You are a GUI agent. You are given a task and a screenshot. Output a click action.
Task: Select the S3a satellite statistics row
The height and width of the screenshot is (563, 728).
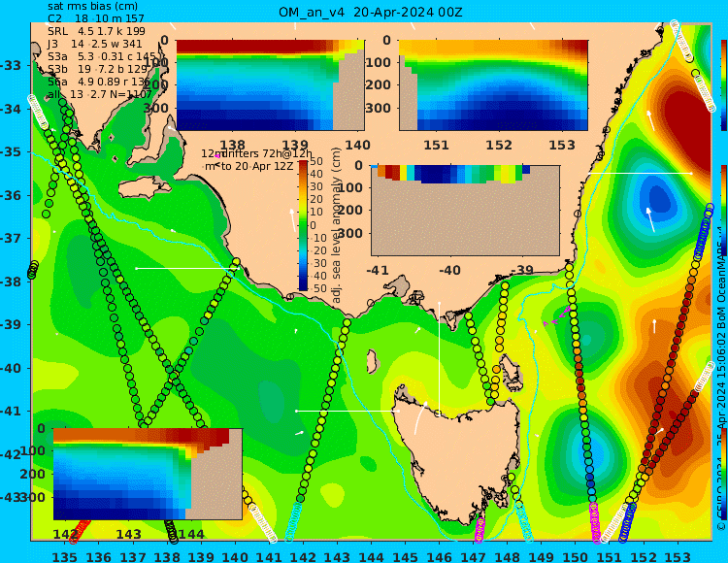tap(102, 56)
